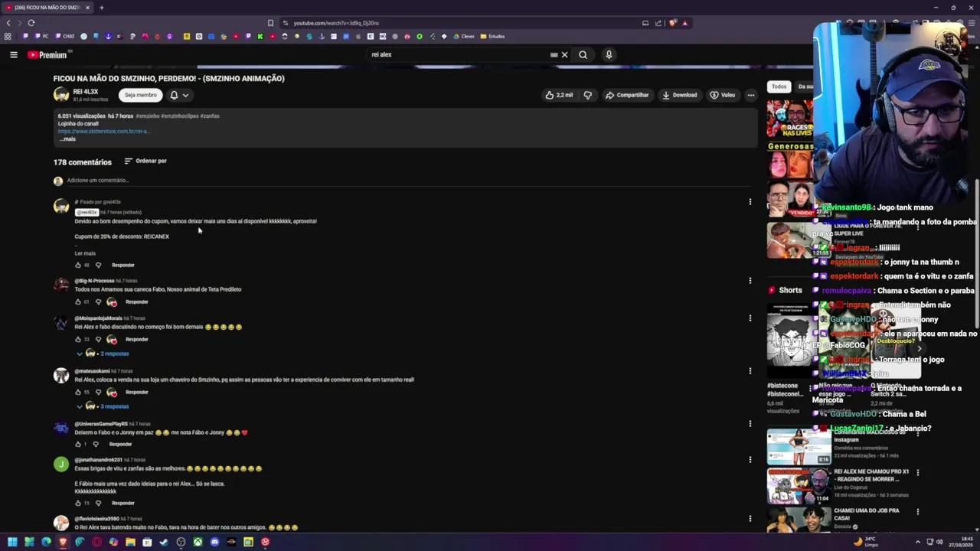Open options menu for pinned comment
This screenshot has width=980, height=551.
[x=750, y=202]
